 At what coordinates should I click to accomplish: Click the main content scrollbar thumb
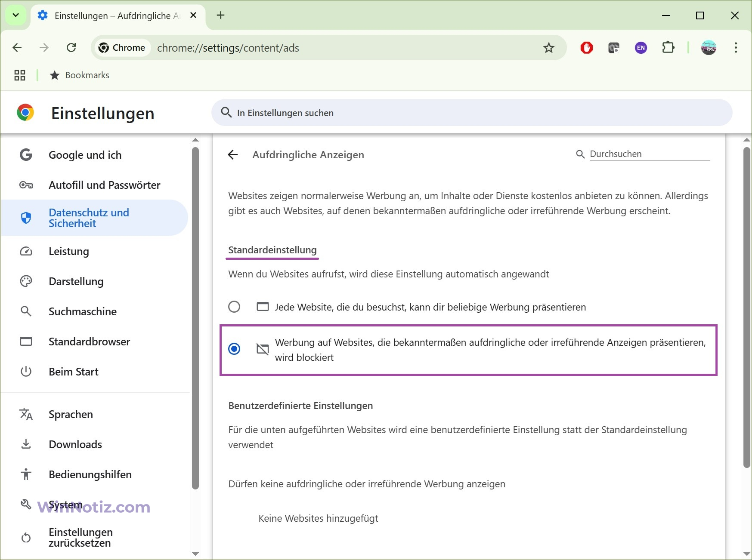747,308
